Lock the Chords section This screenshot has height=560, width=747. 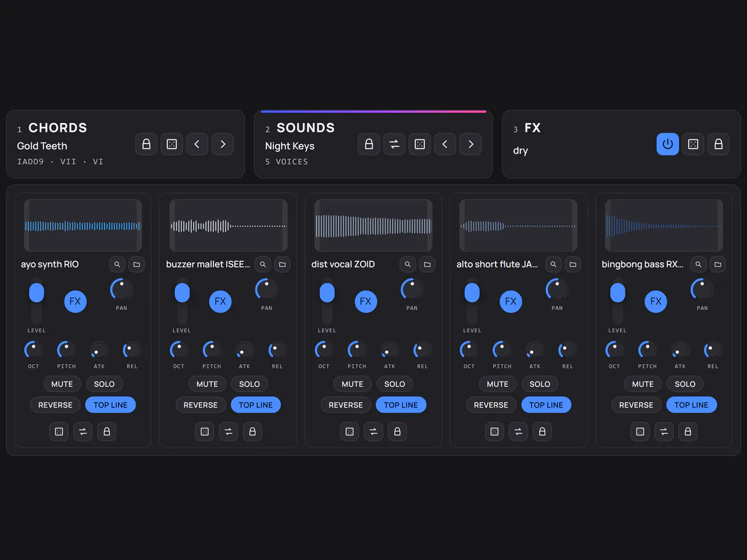coord(146,144)
